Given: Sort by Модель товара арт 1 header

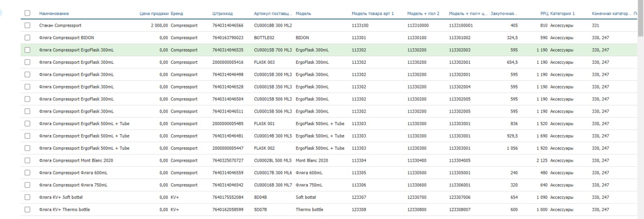Looking at the screenshot, I should tap(373, 13).
